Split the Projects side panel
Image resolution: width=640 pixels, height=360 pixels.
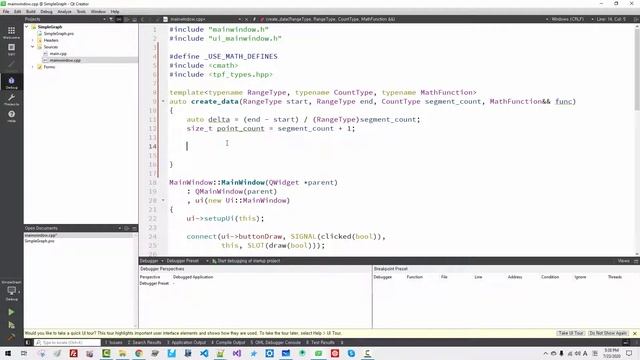click(127, 19)
